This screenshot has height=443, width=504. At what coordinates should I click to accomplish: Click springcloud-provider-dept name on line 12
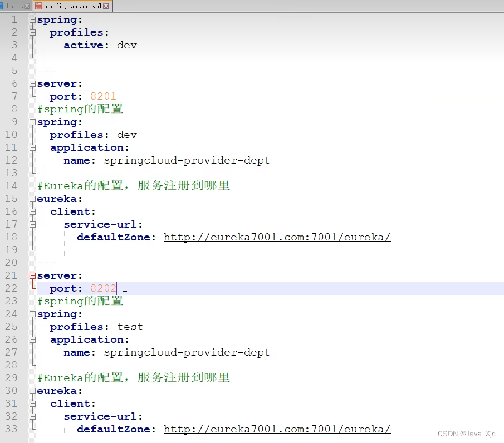click(x=187, y=161)
